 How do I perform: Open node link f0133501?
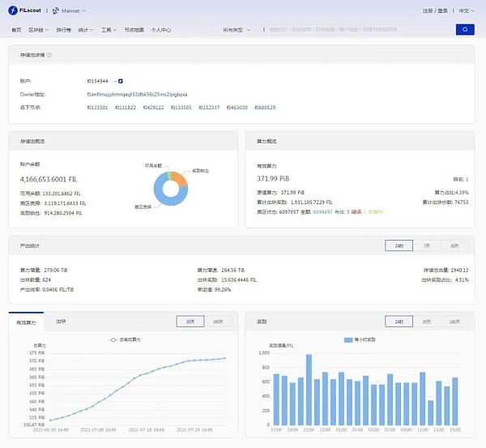pyautogui.click(x=97, y=107)
